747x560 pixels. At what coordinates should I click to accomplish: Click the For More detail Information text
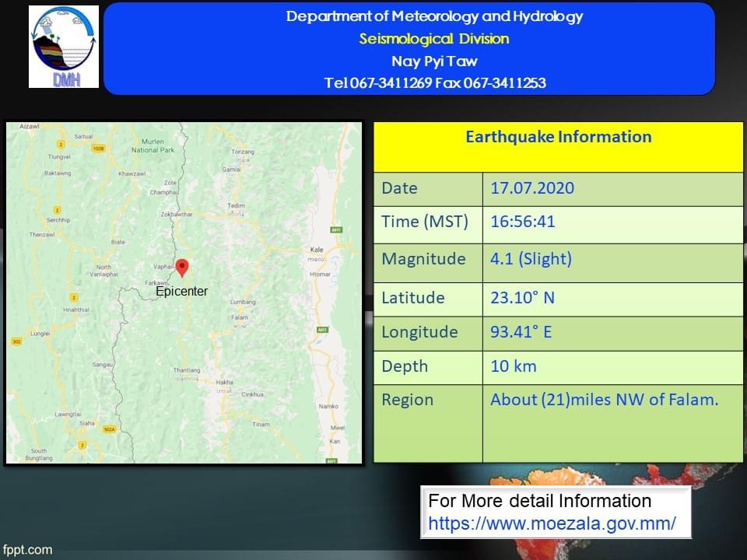[540, 501]
